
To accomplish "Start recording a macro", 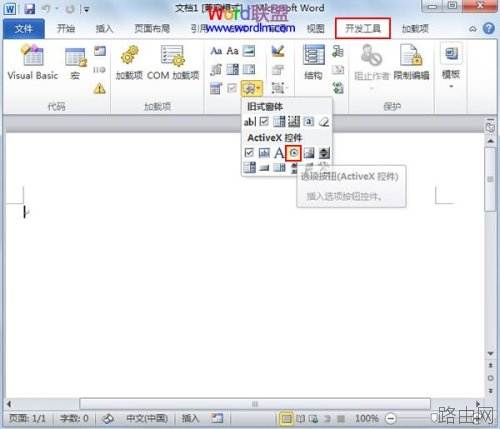I will tap(100, 51).
